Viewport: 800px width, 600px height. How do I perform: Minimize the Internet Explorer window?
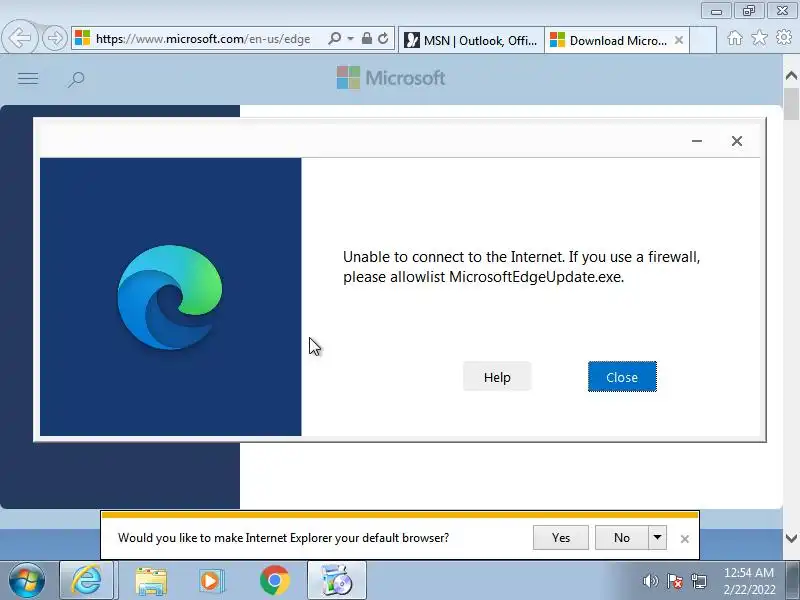[x=716, y=11]
